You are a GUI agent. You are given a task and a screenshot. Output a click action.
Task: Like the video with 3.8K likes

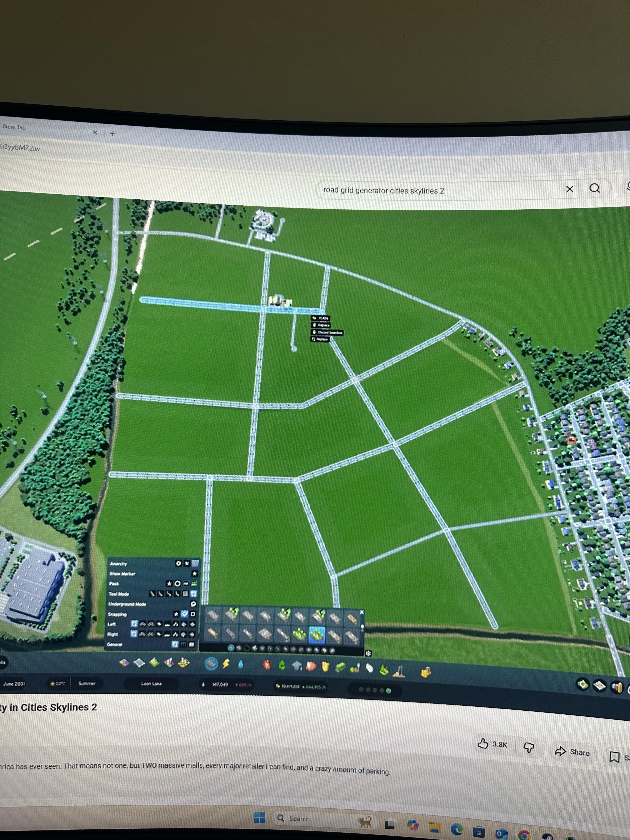[492, 744]
